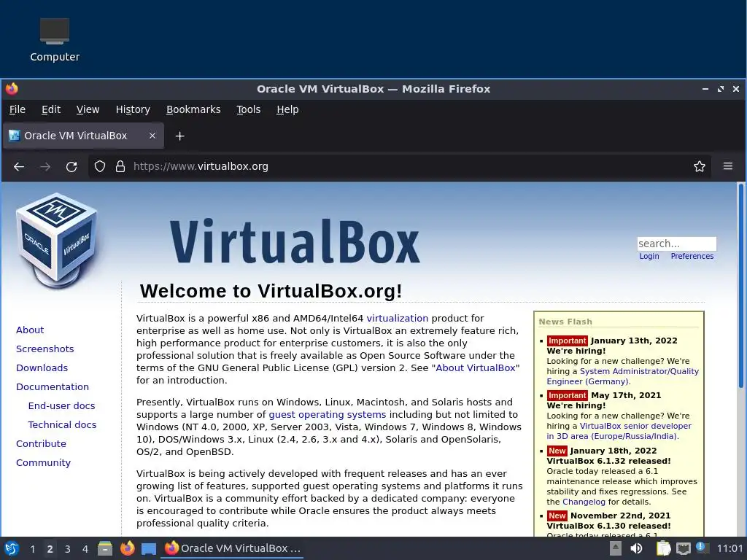747x560 pixels.
Task: Click the Firefox logo in title bar
Action: 12,88
